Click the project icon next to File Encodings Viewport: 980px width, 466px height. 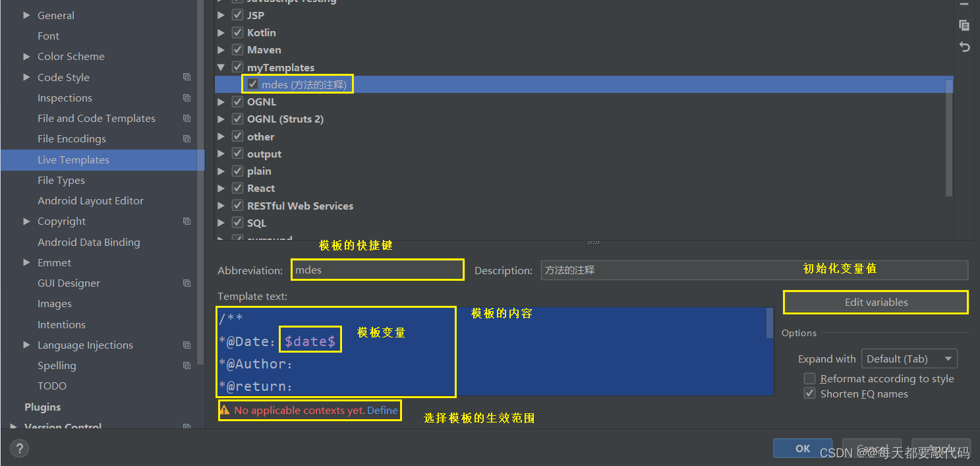coord(187,138)
